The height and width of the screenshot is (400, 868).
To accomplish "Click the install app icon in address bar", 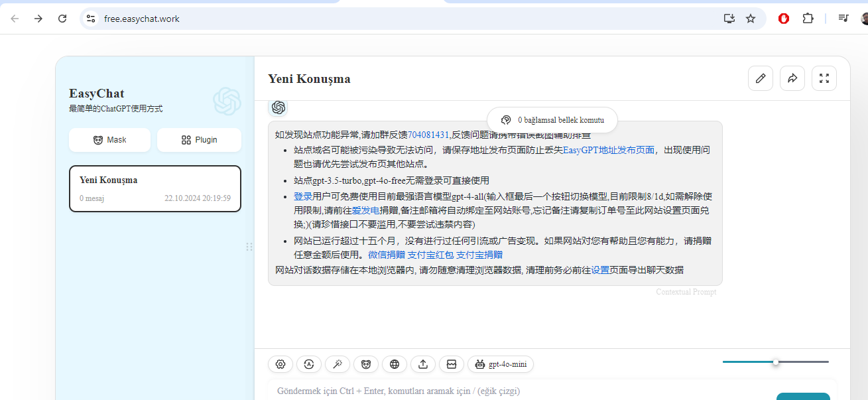I will 729,19.
